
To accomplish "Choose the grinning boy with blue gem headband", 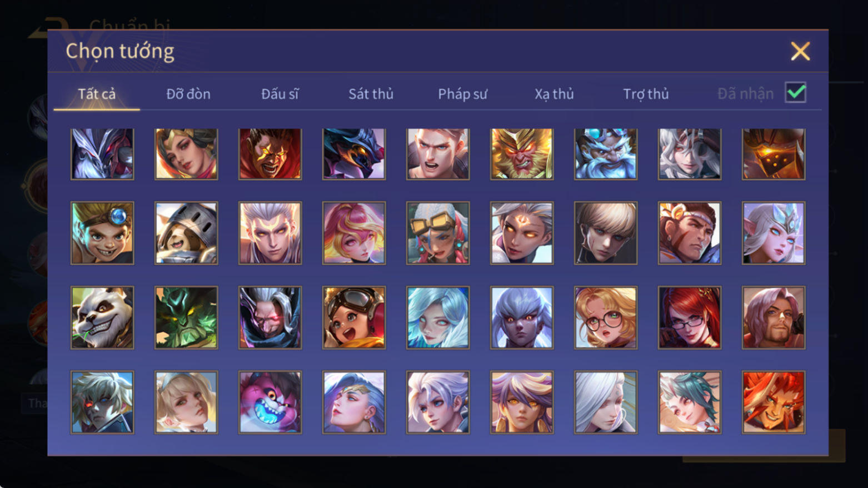I will point(102,233).
